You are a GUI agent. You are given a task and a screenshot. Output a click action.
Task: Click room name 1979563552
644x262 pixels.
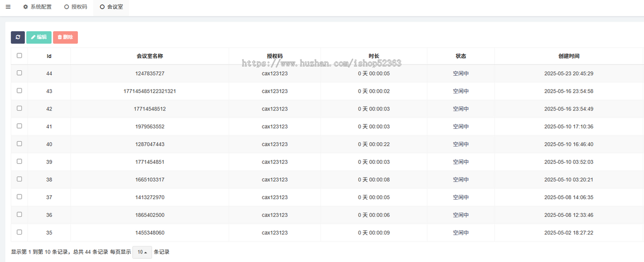pyautogui.click(x=150, y=127)
